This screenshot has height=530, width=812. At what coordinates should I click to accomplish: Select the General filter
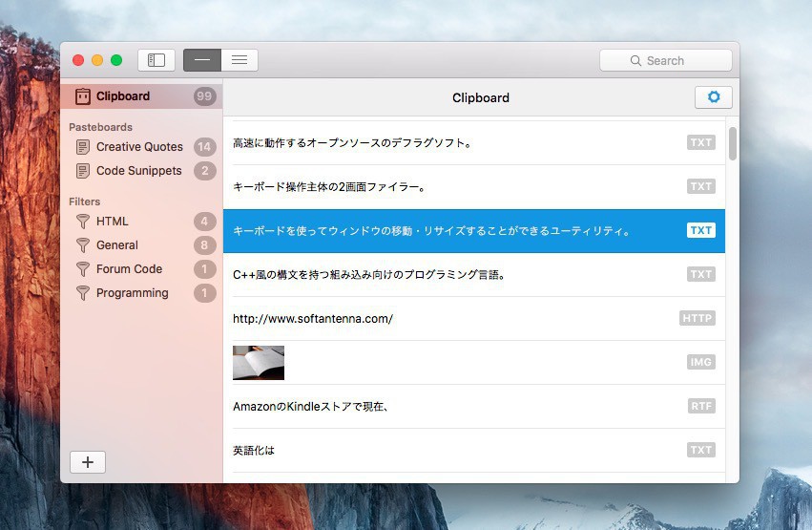(141, 245)
